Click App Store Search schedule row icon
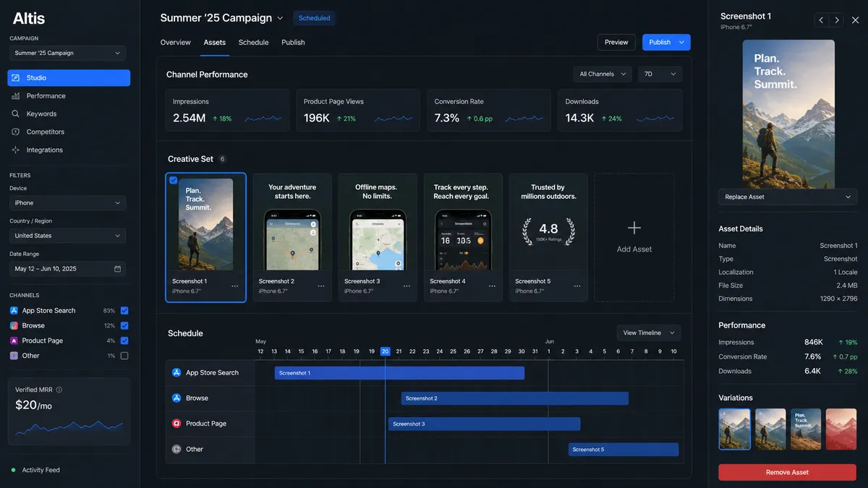The image size is (868, 488). coord(176,373)
